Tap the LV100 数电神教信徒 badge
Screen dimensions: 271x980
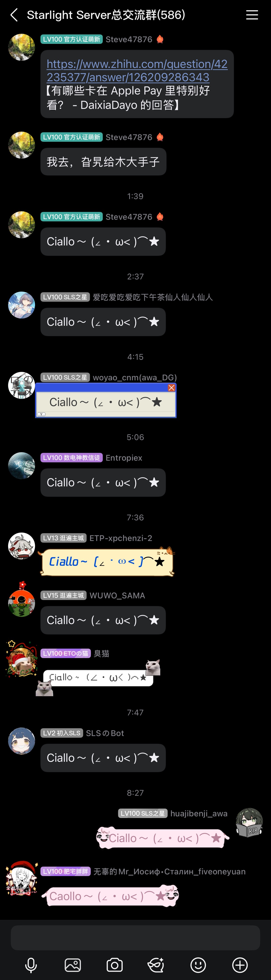click(x=71, y=458)
